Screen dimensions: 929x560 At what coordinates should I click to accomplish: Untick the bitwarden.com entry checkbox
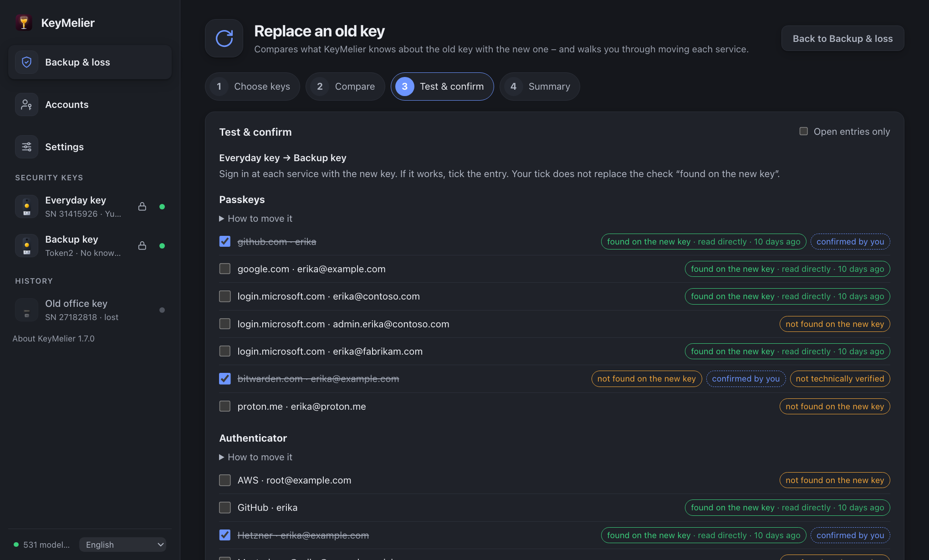[x=225, y=379]
